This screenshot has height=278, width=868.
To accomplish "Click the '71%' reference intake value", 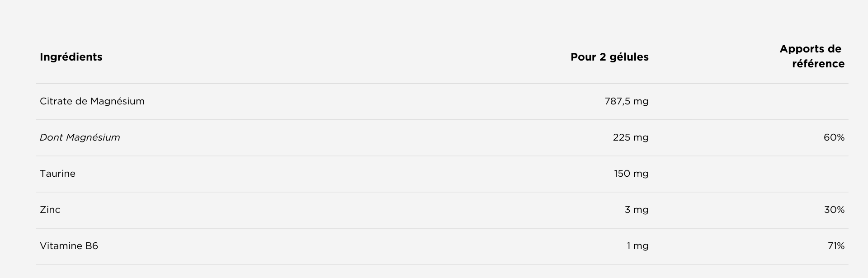I will 836,246.
